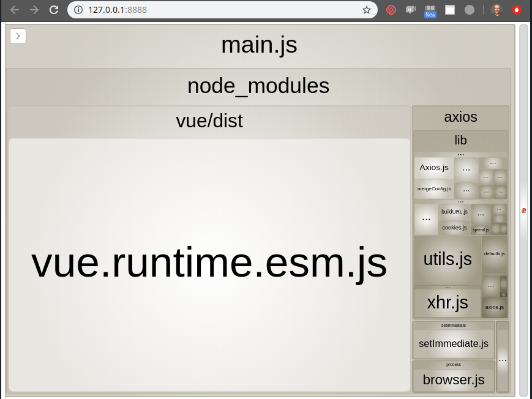The image size is (532, 399).
Task: Click the bookmark star in the address bar
Action: (x=366, y=10)
